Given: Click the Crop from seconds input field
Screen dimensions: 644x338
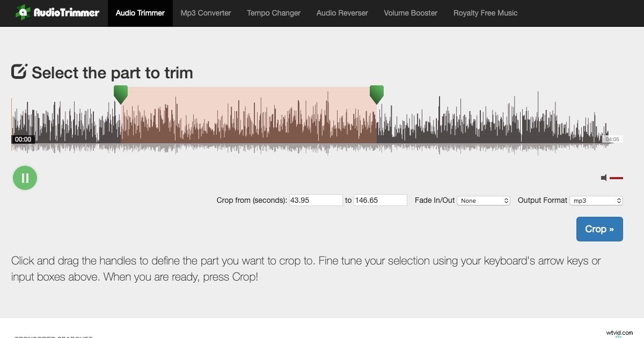Looking at the screenshot, I should pyautogui.click(x=316, y=200).
